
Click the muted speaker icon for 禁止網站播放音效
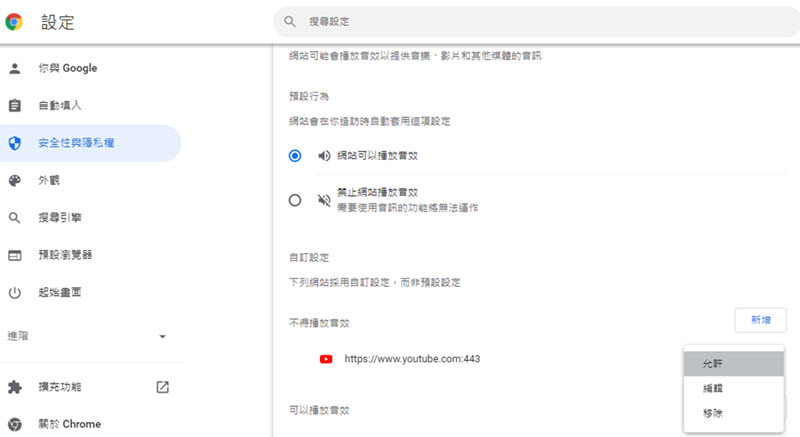(x=324, y=200)
